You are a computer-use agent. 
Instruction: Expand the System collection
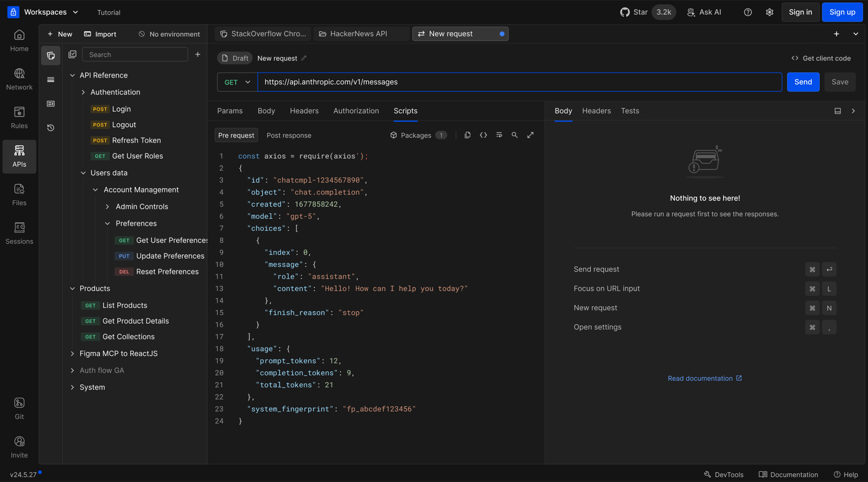click(72, 387)
